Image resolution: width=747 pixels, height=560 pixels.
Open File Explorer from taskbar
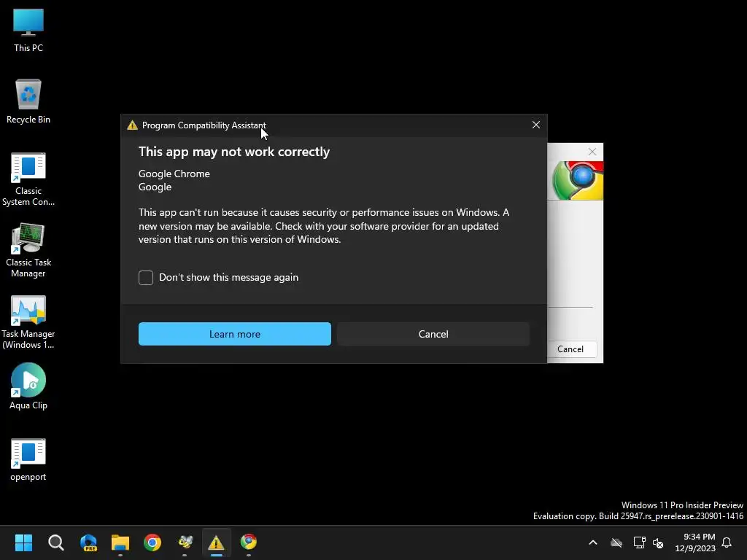pyautogui.click(x=120, y=542)
